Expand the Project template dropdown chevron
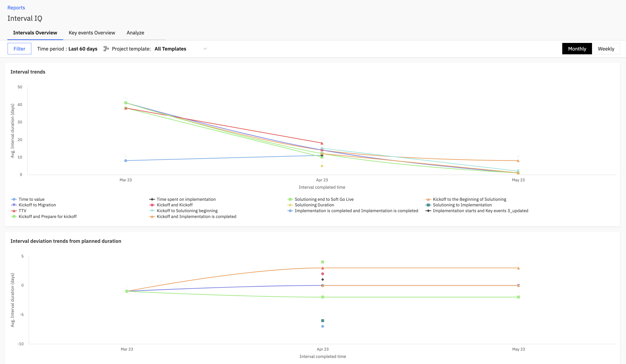This screenshot has width=626, height=364. click(x=205, y=49)
